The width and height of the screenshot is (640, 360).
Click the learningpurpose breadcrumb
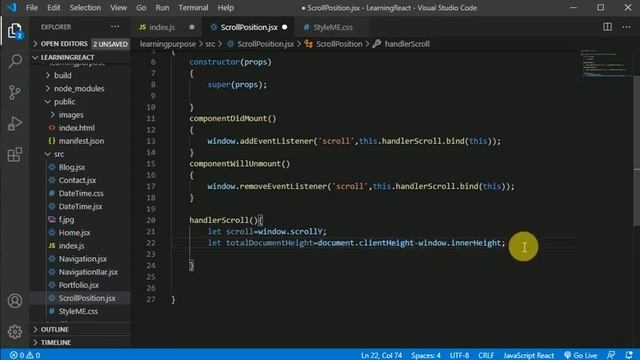click(x=168, y=44)
